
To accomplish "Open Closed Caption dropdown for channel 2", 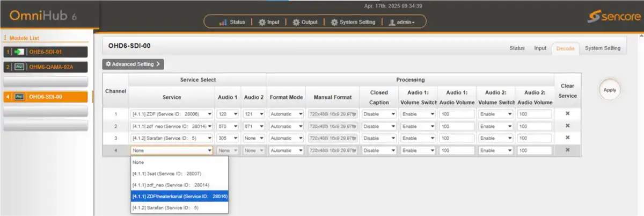I will coord(379,126).
